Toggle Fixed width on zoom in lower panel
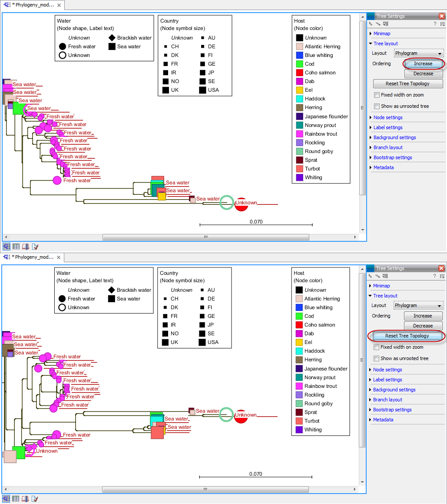Image resolution: width=447 pixels, height=504 pixels. pyautogui.click(x=377, y=347)
